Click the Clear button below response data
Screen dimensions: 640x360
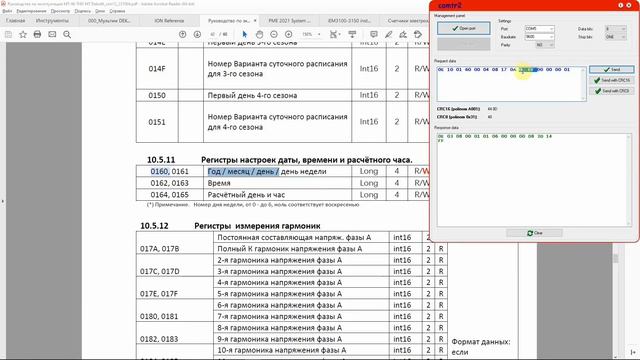534,233
